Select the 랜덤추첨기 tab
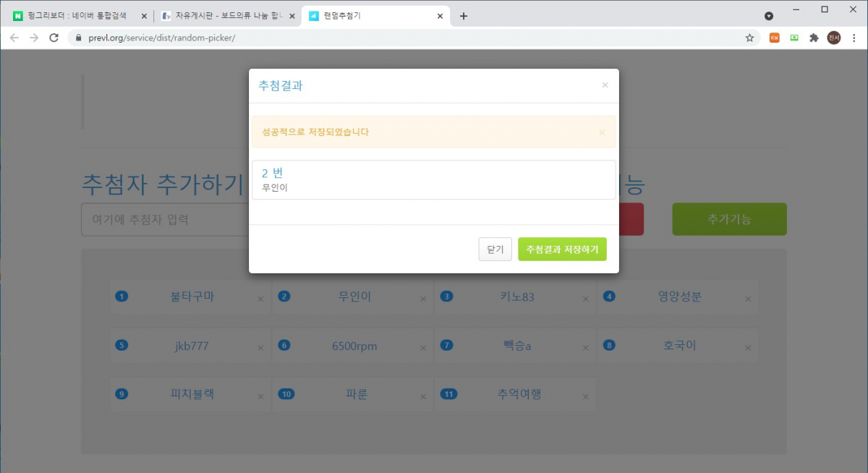Viewport: 868px width, 473px height. point(375,16)
